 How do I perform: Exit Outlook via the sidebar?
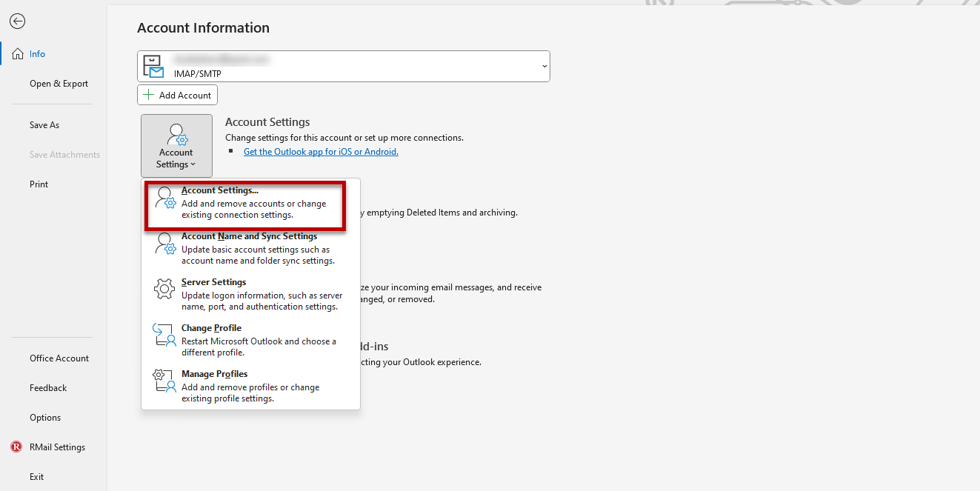(x=37, y=477)
